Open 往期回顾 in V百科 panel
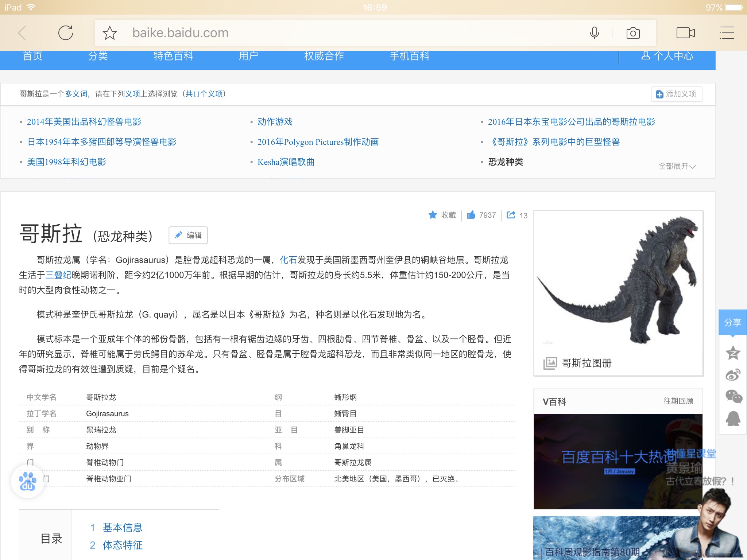 [x=678, y=401]
